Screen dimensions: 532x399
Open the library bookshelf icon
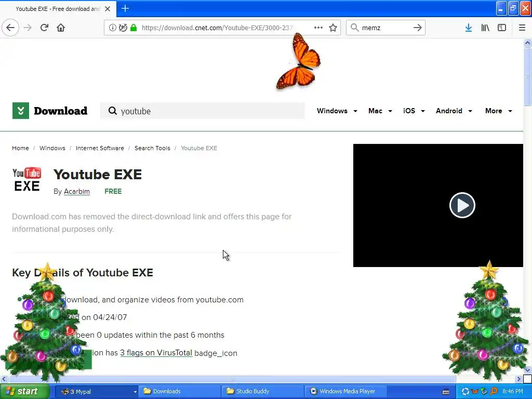[485, 28]
